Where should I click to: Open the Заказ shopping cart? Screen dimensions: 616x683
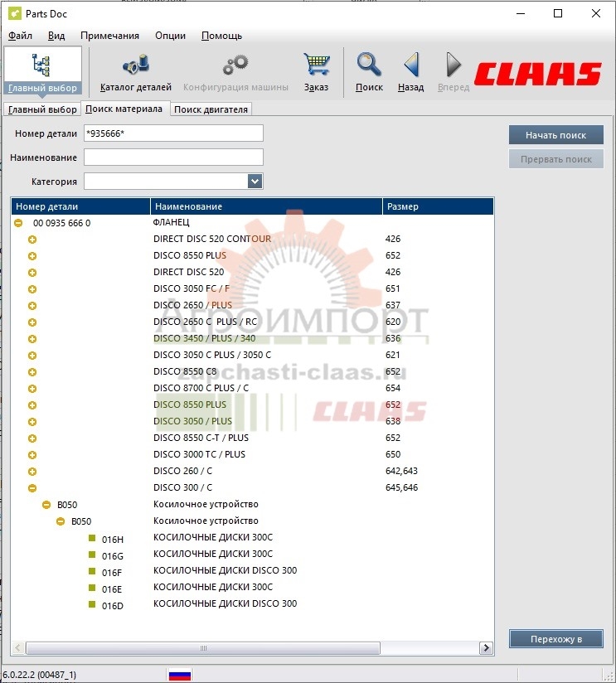click(316, 73)
